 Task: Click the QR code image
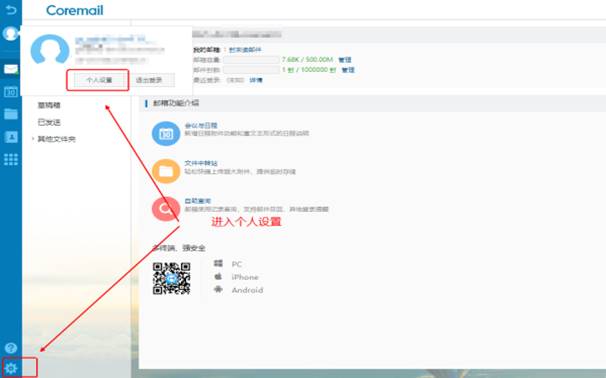coord(172,278)
